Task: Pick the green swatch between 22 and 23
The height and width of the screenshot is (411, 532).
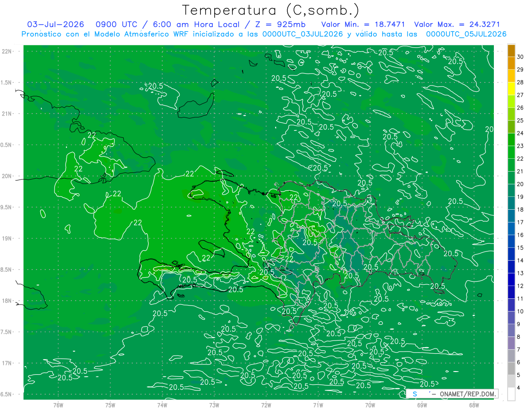Action: 512,153
